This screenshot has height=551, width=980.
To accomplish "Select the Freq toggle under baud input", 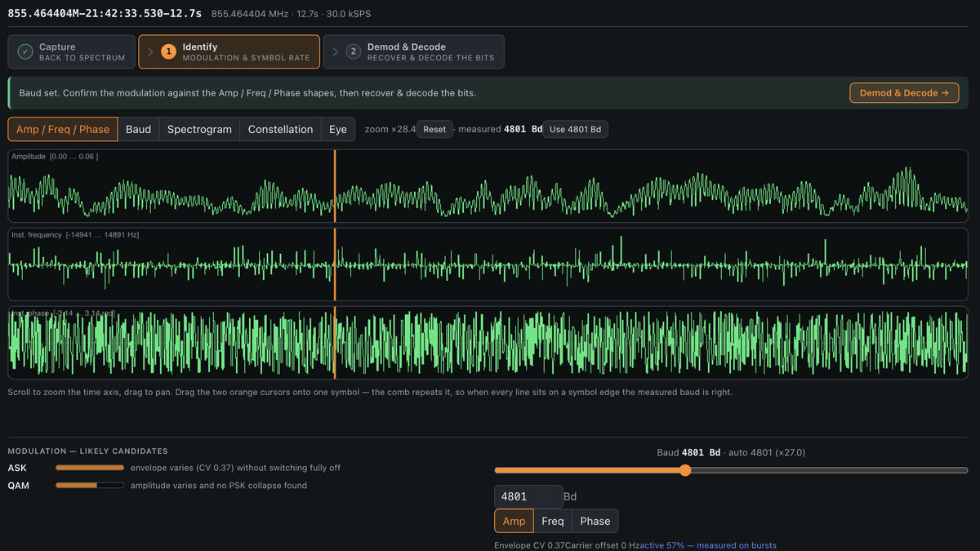I will coord(553,521).
